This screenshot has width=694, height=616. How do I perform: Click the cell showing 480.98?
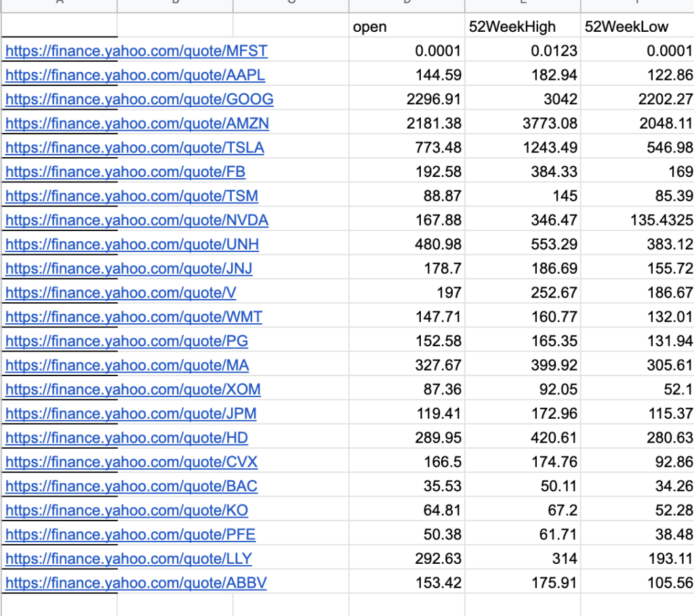[x=405, y=245]
